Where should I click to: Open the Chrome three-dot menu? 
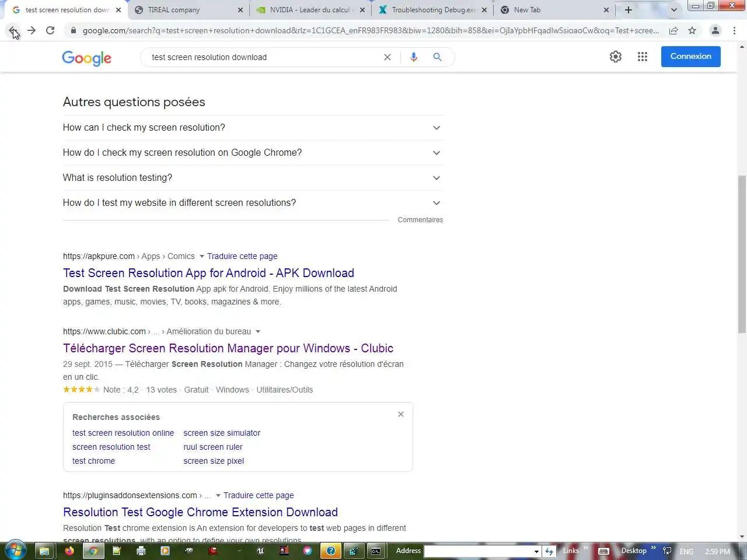(734, 30)
